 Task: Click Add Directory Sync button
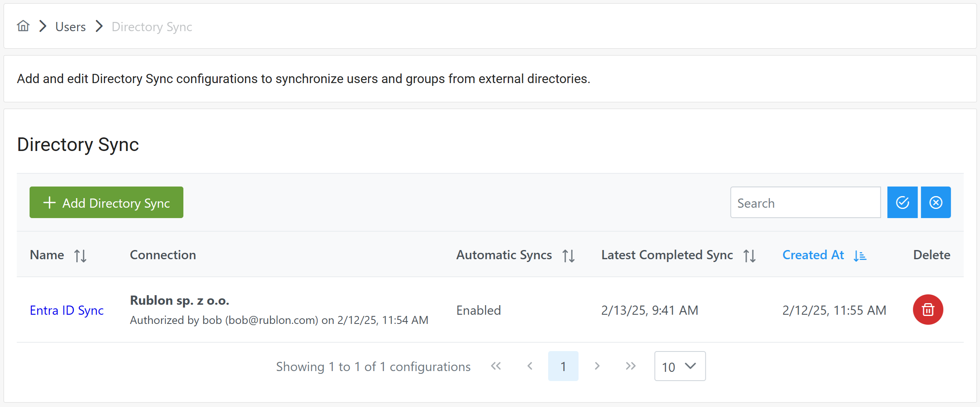pos(106,203)
